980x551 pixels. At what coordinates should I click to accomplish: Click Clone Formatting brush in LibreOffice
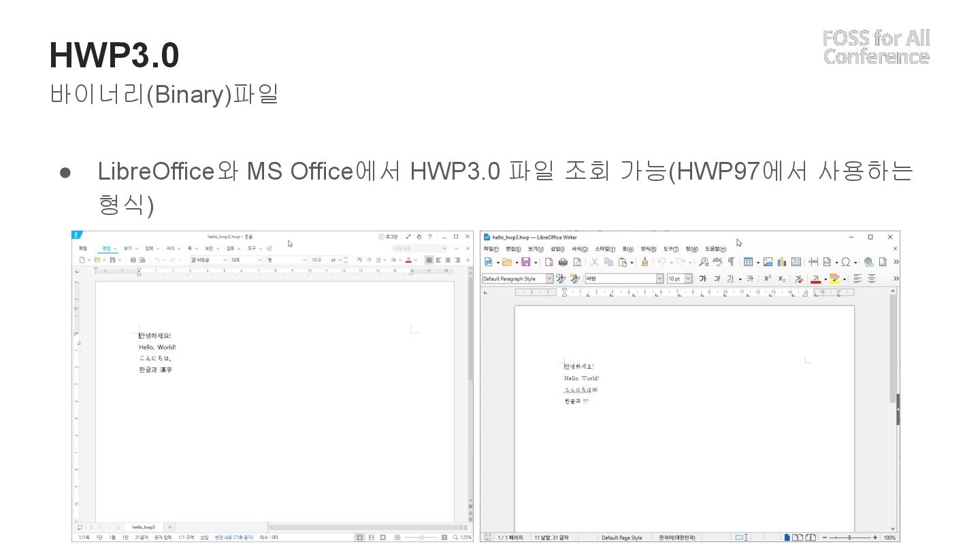click(x=644, y=262)
